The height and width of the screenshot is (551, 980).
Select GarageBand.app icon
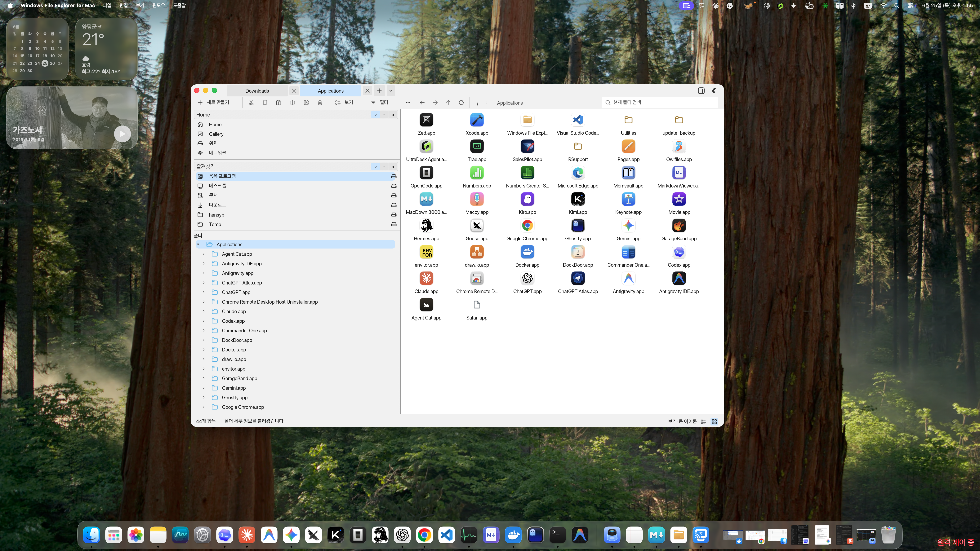679,226
